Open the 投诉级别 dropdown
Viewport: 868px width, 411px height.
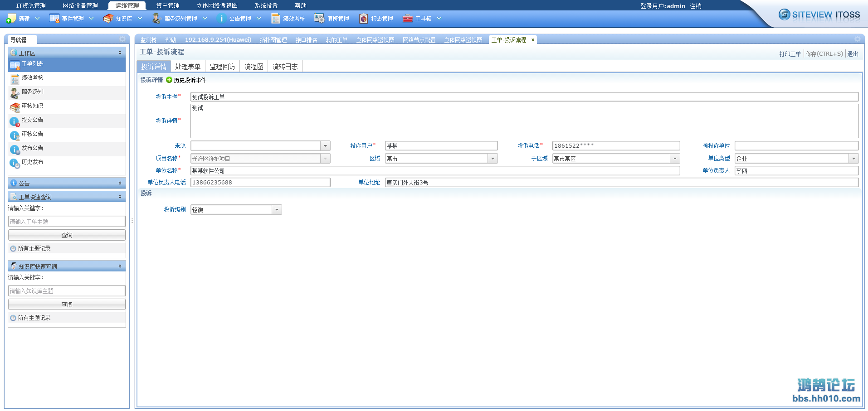point(277,210)
